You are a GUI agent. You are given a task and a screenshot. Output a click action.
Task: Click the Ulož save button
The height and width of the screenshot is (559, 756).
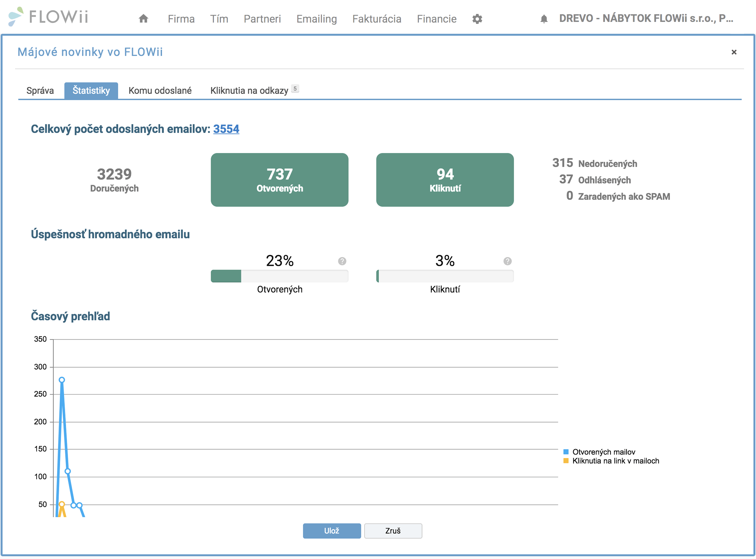[332, 530]
